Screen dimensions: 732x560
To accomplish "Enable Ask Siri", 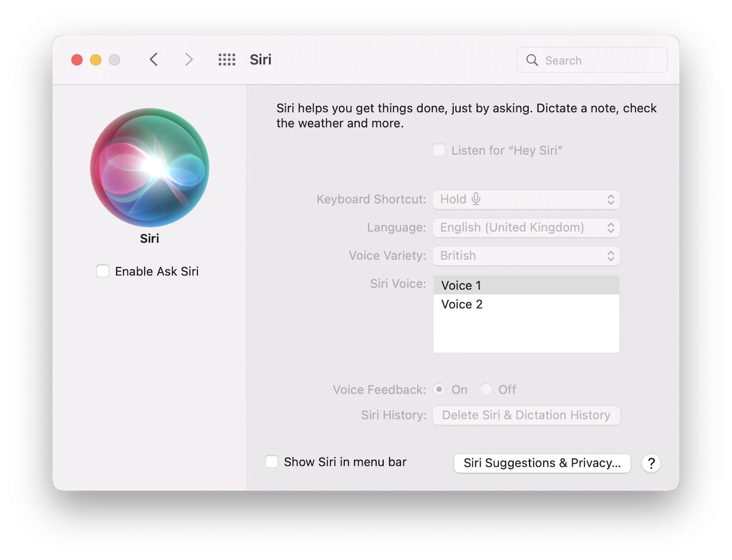I will (x=102, y=271).
